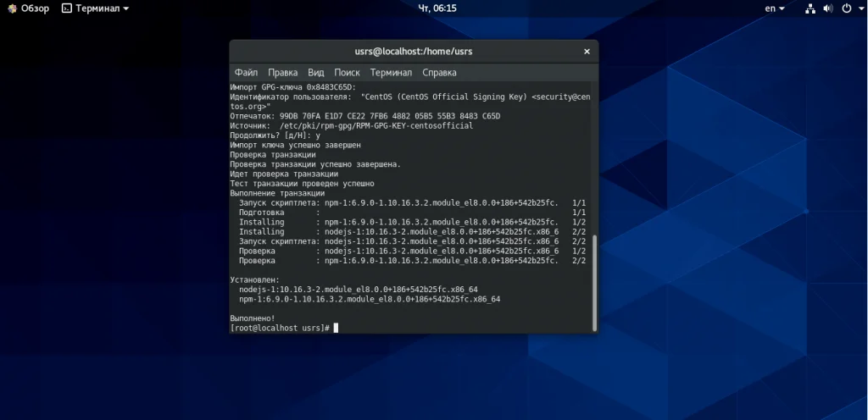
Task: Open the Поиск menu
Action: (347, 72)
